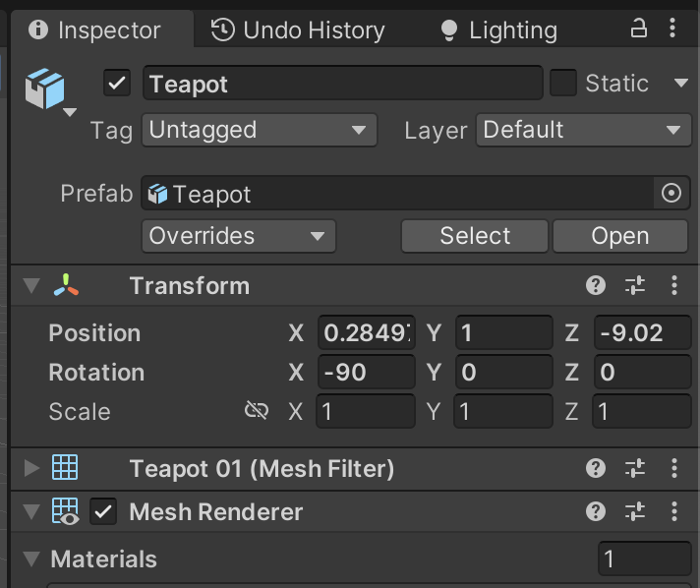Open the prefab Overrides dropdown
Viewport: 700px width, 588px height.
pos(238,236)
